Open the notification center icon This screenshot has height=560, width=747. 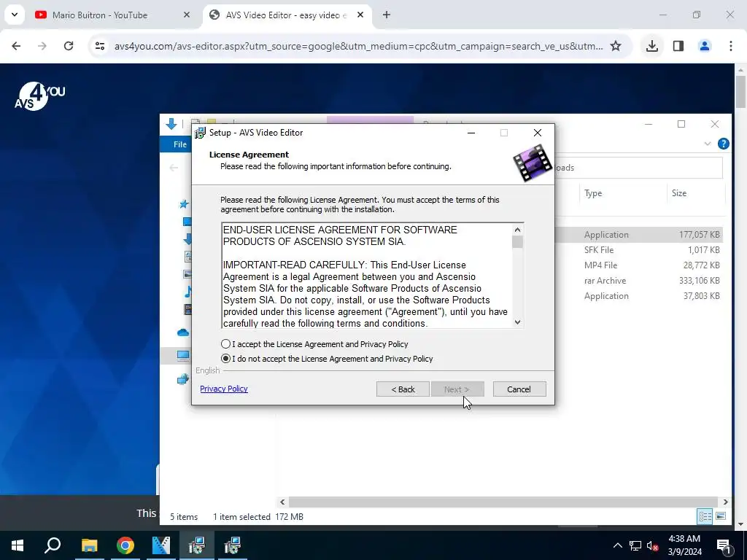[724, 545]
